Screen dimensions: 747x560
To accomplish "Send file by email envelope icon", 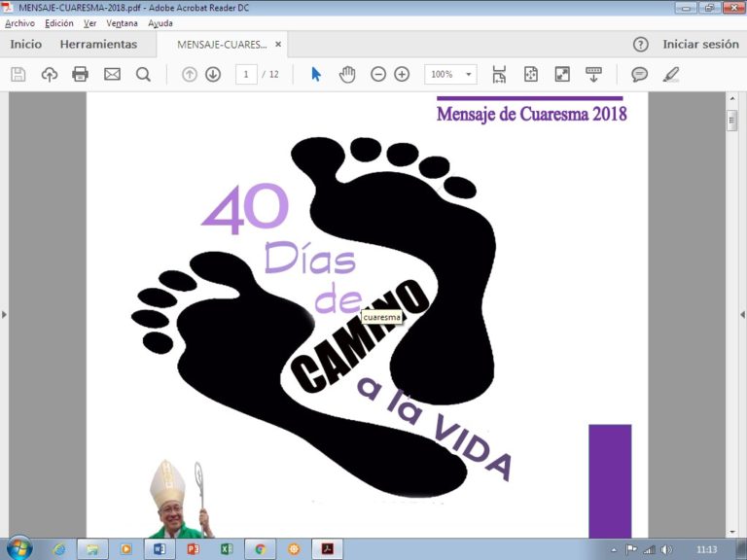I will pos(112,75).
